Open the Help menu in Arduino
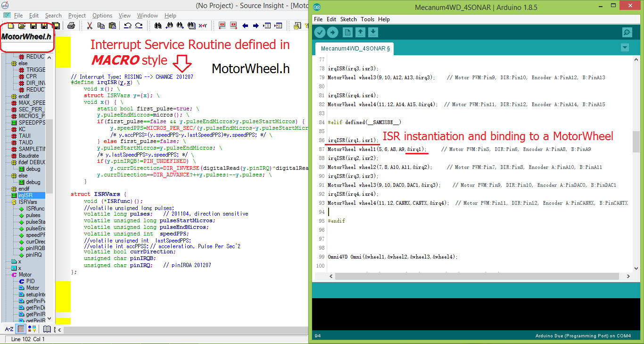This screenshot has height=344, width=644. click(384, 19)
